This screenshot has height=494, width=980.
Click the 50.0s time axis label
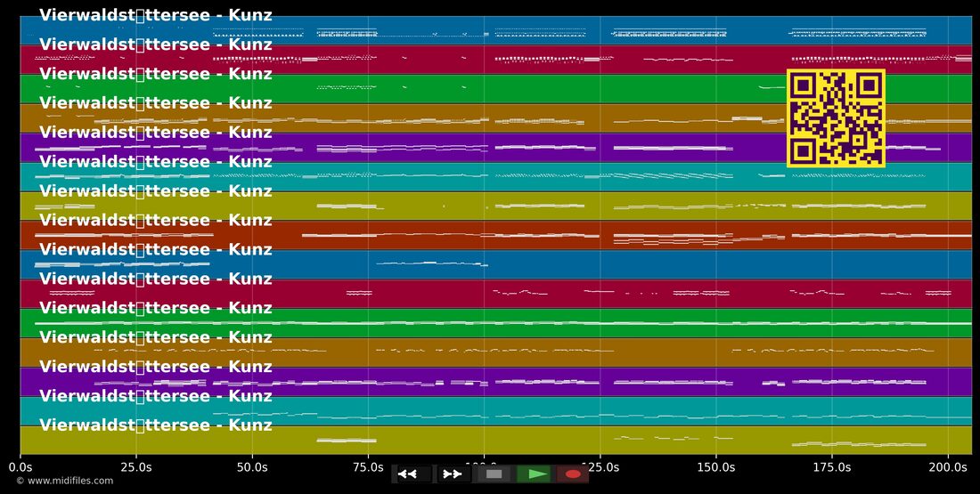[x=252, y=467]
